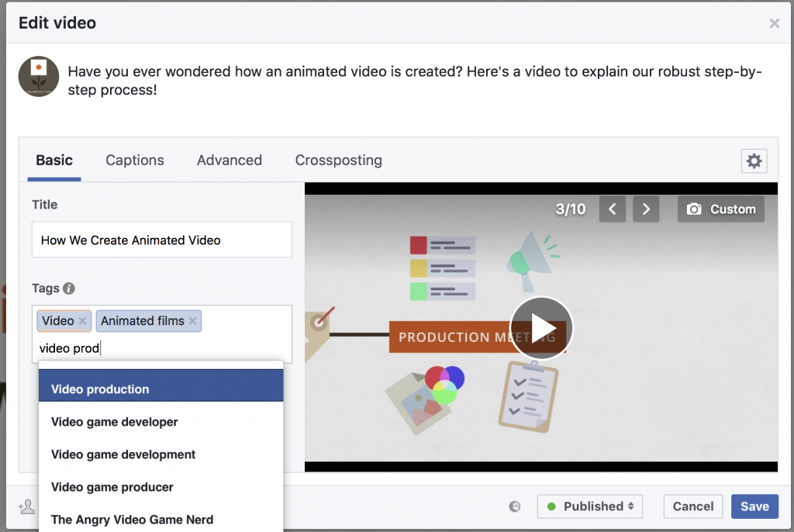This screenshot has width=794, height=532.
Task: Click the globe privacy icon
Action: [x=515, y=506]
